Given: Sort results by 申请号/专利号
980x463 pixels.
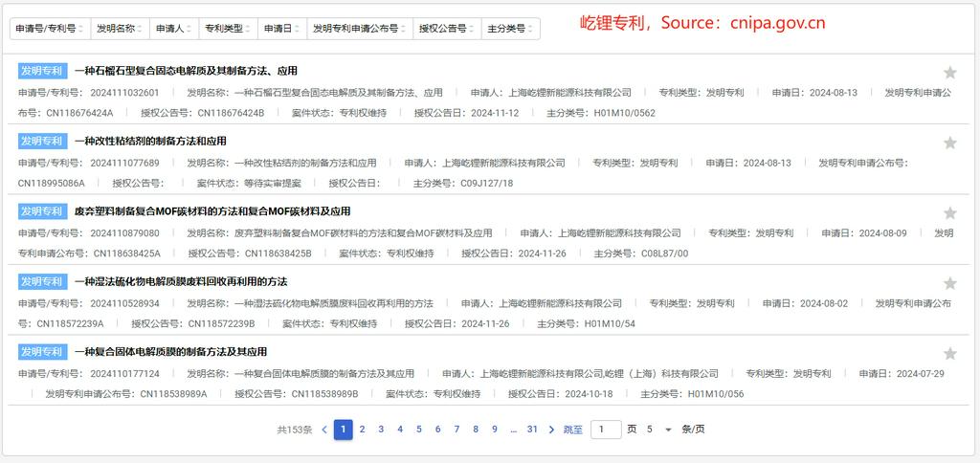Looking at the screenshot, I should 48,29.
